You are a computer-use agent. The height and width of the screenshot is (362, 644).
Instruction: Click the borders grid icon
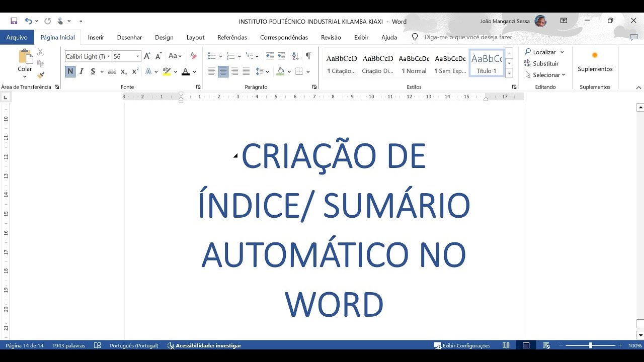(299, 72)
